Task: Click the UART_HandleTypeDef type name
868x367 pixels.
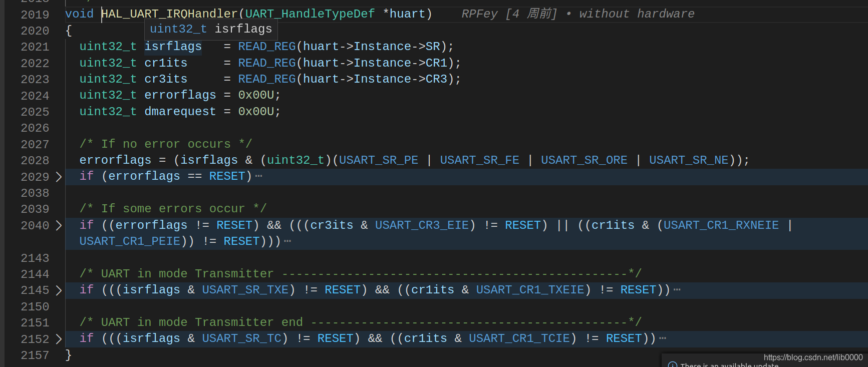Action: 310,14
